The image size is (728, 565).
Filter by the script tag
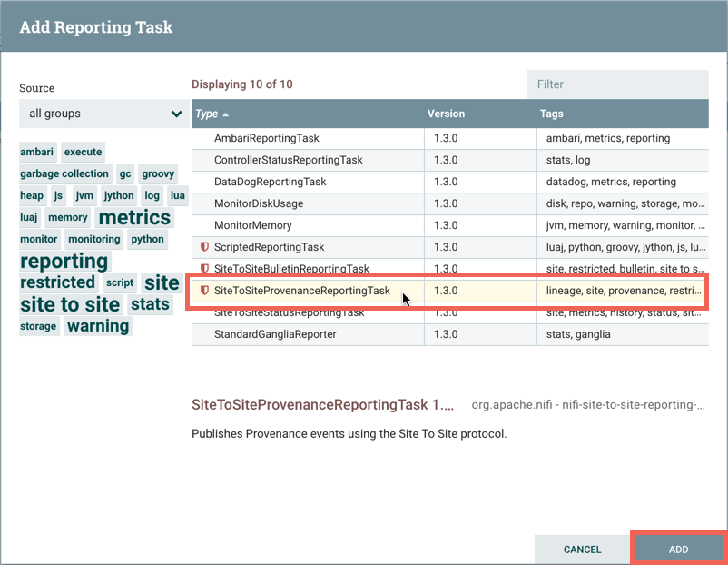click(x=120, y=282)
